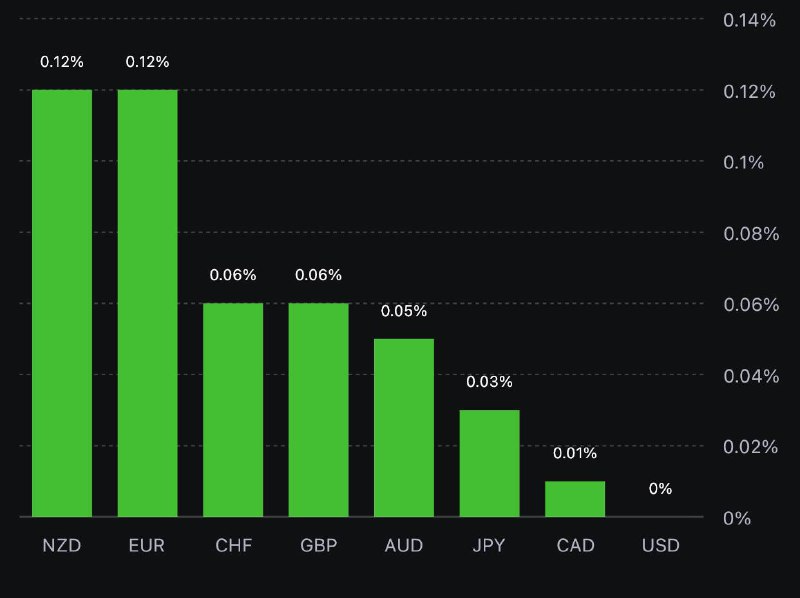Select the GBP bar in the chart
Image resolution: width=800 pixels, height=598 pixels.
[318, 409]
